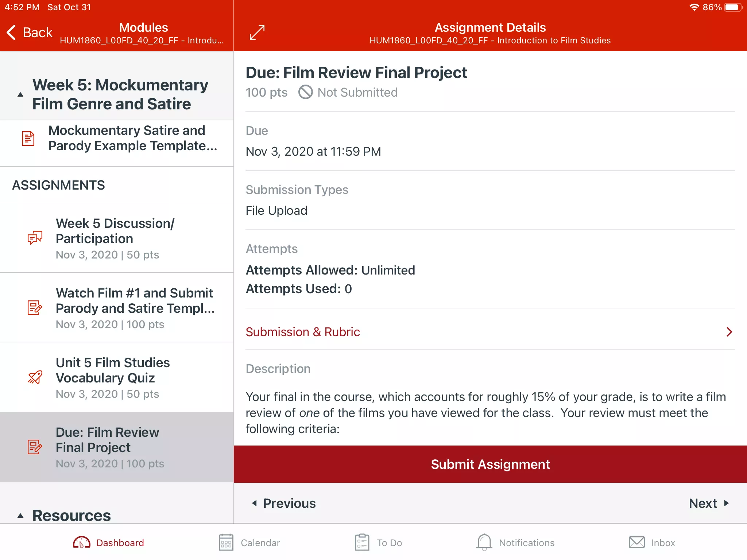Switch to the Inbox tab
Image resolution: width=747 pixels, height=560 pixels.
tap(652, 543)
